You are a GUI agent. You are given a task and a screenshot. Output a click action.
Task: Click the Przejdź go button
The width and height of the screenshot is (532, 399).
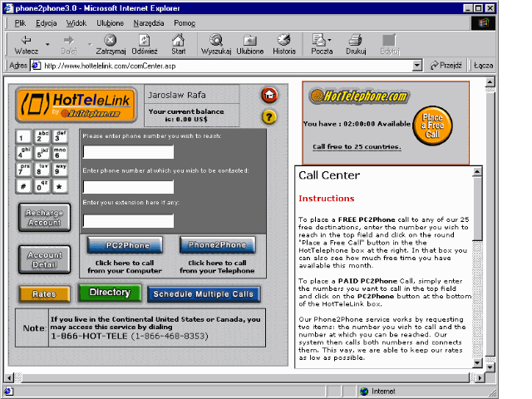(446, 66)
